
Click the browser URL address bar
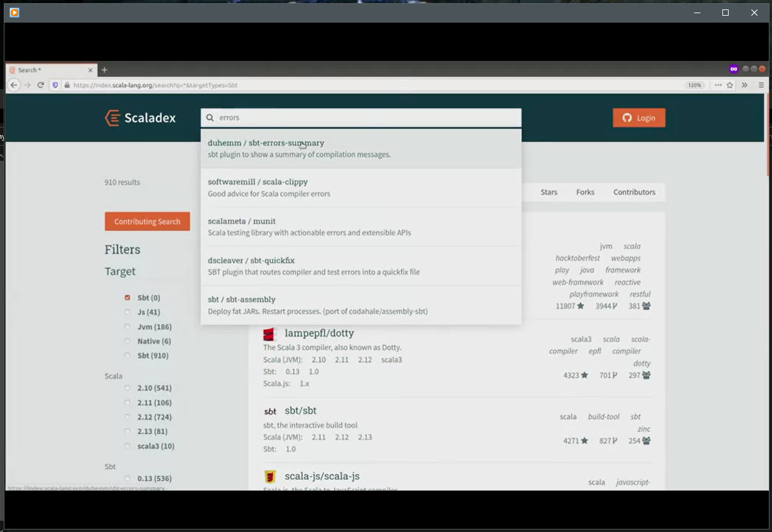377,85
